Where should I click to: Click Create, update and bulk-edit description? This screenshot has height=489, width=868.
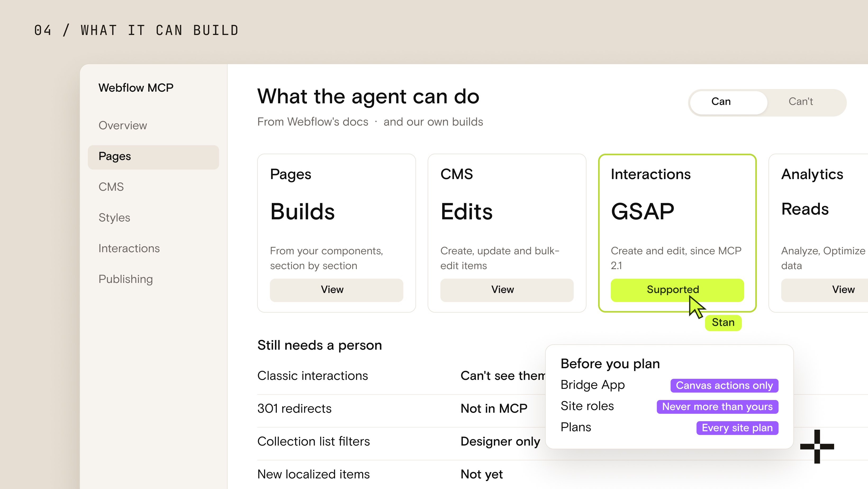[500, 258]
